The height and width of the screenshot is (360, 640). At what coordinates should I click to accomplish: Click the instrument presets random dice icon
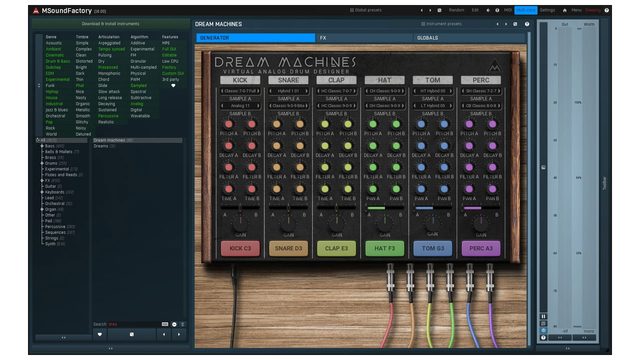[515, 24]
